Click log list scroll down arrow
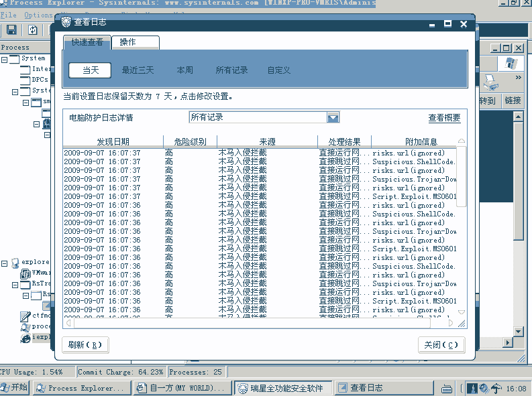Image resolution: width=532 pixels, height=396 pixels. (461, 312)
